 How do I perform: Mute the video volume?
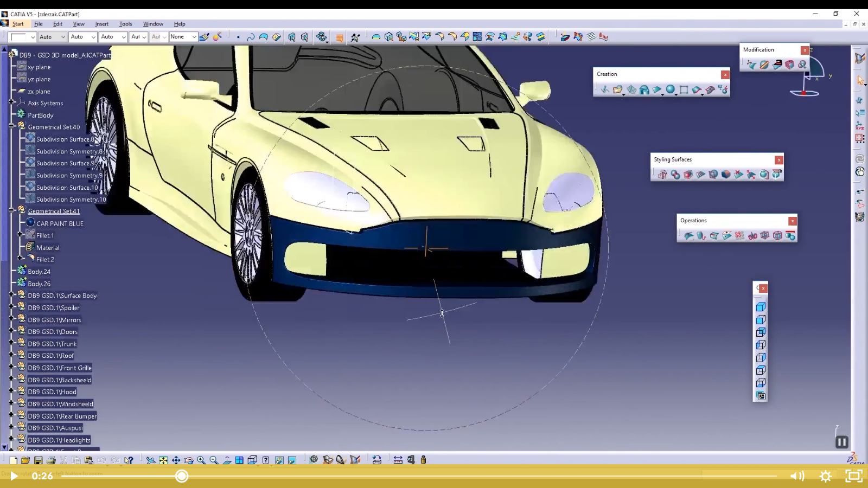(x=796, y=476)
